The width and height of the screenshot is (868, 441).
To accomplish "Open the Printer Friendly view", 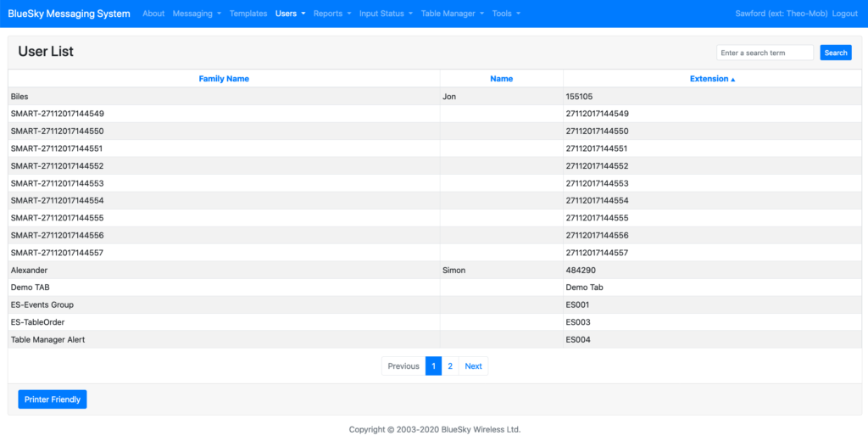I will point(53,399).
